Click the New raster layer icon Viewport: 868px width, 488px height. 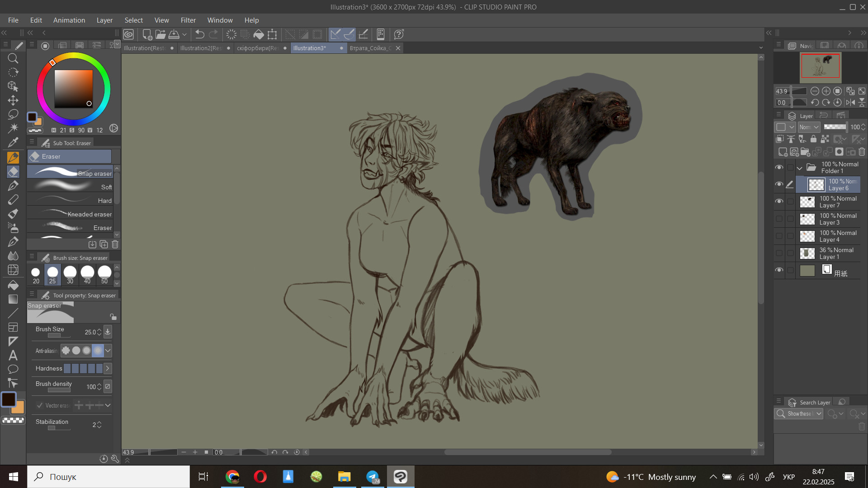pos(783,152)
